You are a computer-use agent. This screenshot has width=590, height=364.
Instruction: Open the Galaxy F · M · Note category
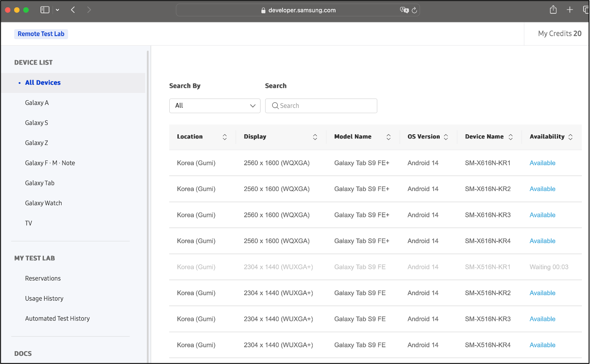pos(50,163)
